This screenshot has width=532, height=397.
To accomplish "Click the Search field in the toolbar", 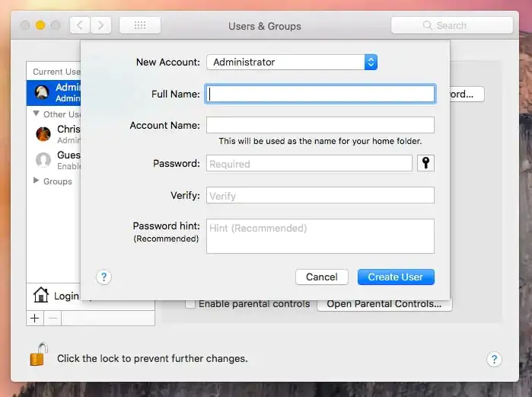I will (x=452, y=25).
